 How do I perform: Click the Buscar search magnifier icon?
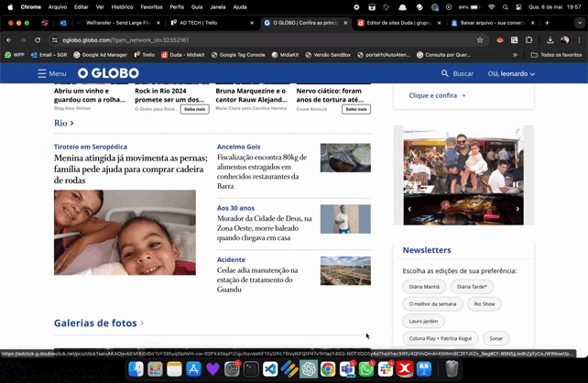445,73
